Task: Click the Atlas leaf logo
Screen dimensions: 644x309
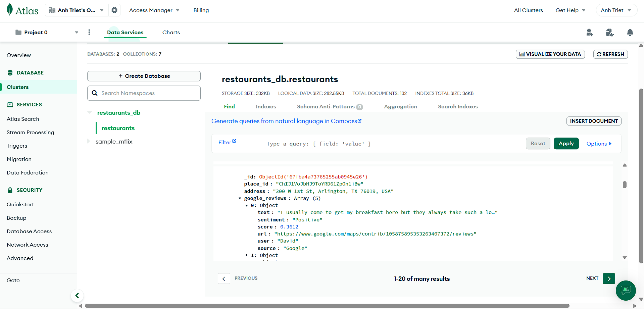Action: (x=10, y=10)
